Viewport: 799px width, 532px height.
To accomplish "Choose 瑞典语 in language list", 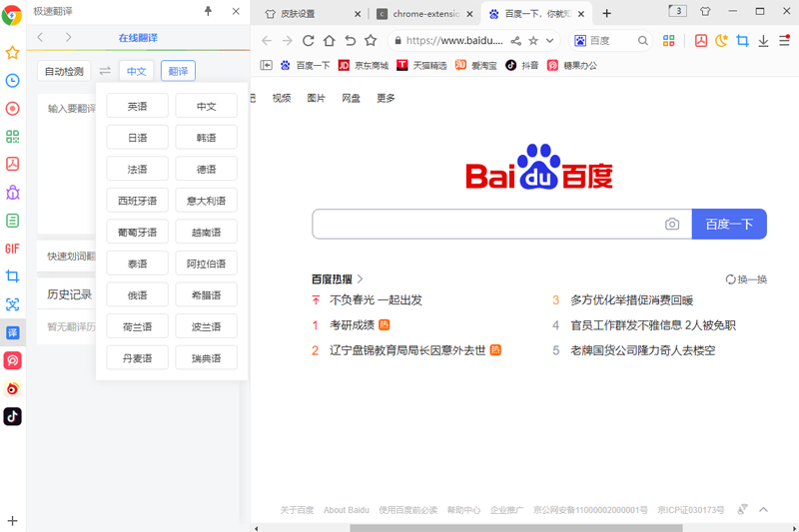I will [x=206, y=358].
